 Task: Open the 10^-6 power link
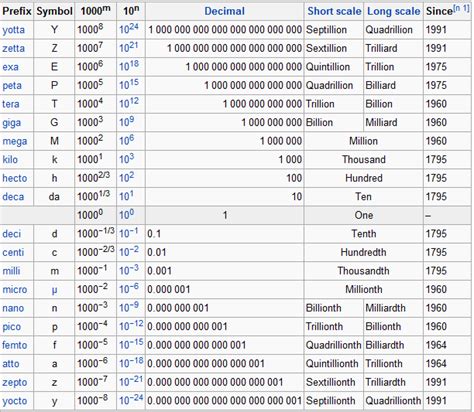tap(129, 288)
